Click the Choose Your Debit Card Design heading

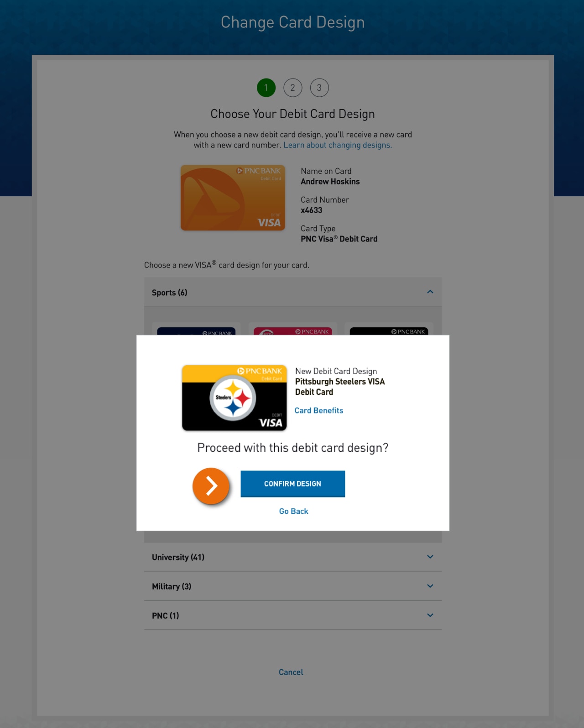[293, 114]
